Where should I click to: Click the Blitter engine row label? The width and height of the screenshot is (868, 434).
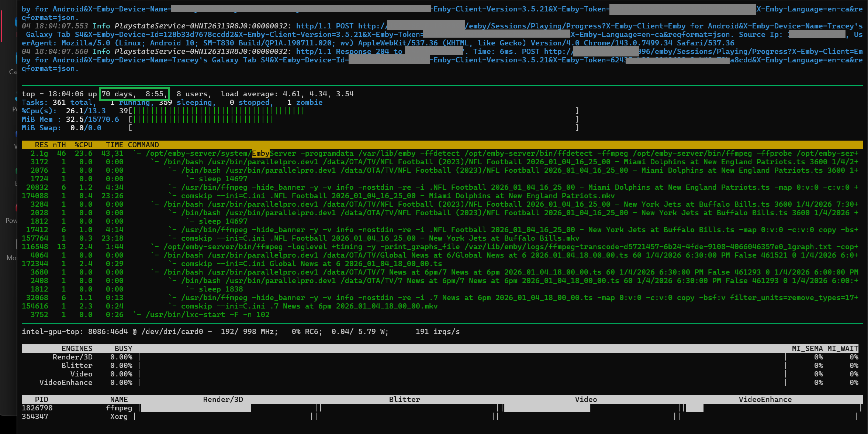click(77, 366)
